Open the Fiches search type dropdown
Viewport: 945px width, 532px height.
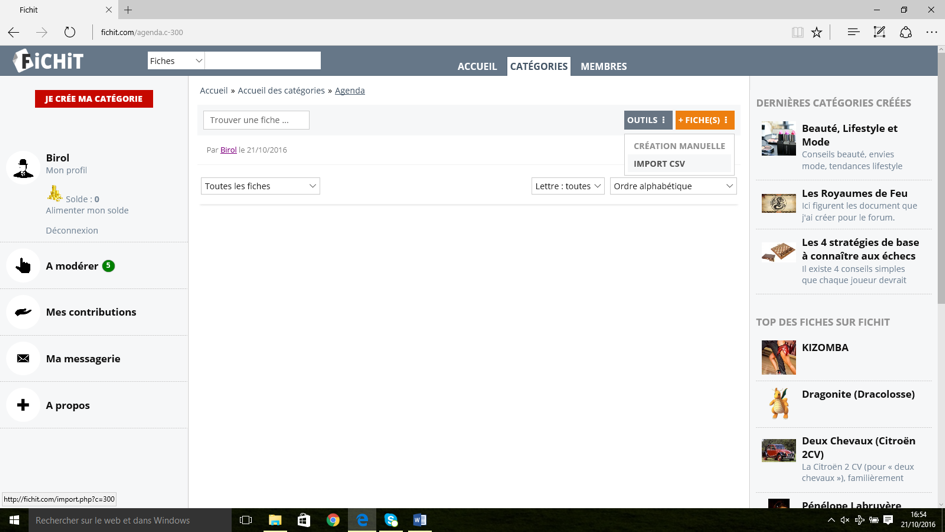tap(176, 61)
